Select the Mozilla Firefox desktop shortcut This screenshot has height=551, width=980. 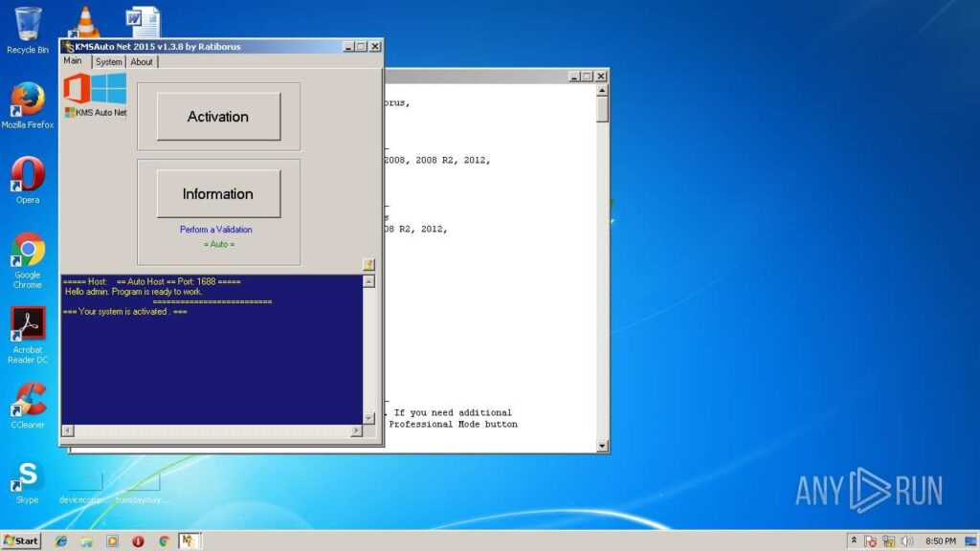28,105
